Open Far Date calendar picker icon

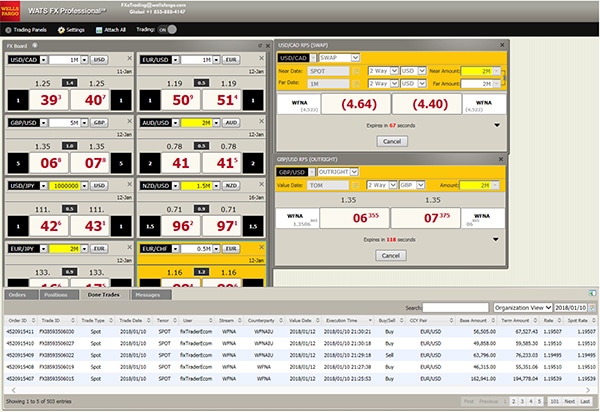click(356, 83)
